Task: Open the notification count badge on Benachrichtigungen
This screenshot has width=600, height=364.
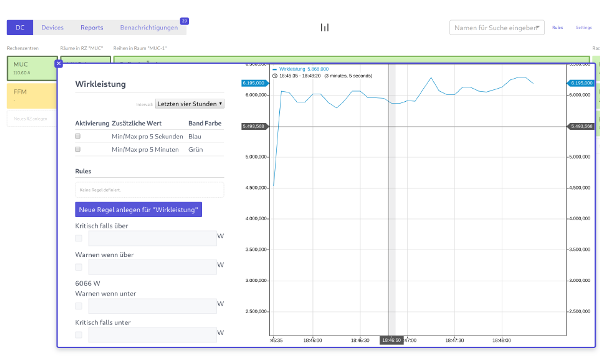Action: 184,21
